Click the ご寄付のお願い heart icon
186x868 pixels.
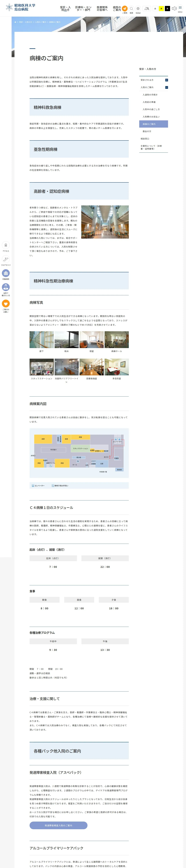coord(6,304)
